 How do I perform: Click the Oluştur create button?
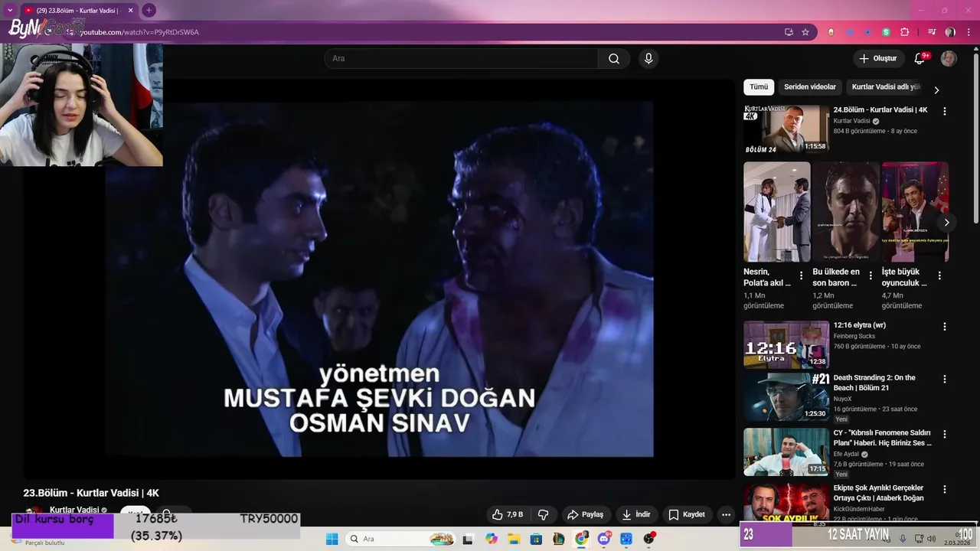pyautogui.click(x=877, y=59)
